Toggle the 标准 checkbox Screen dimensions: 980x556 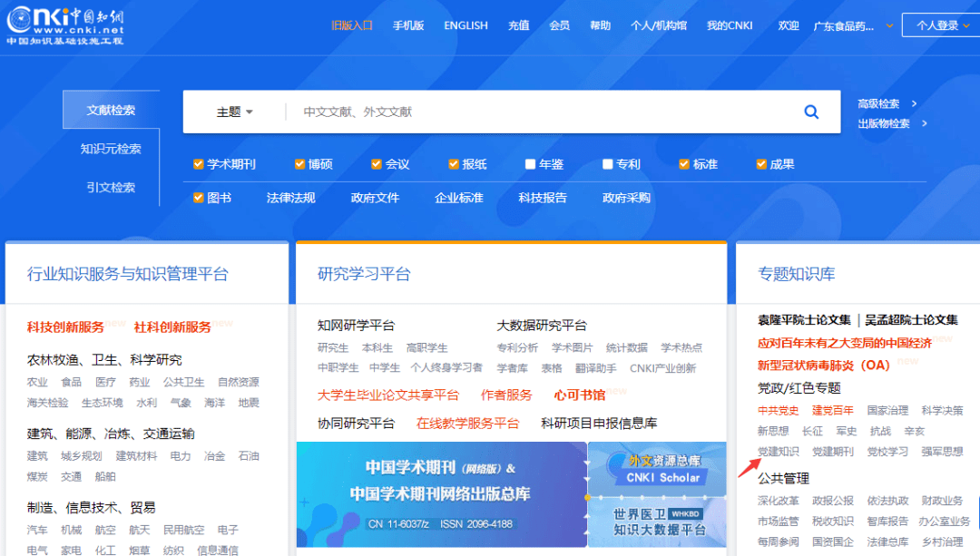click(684, 164)
